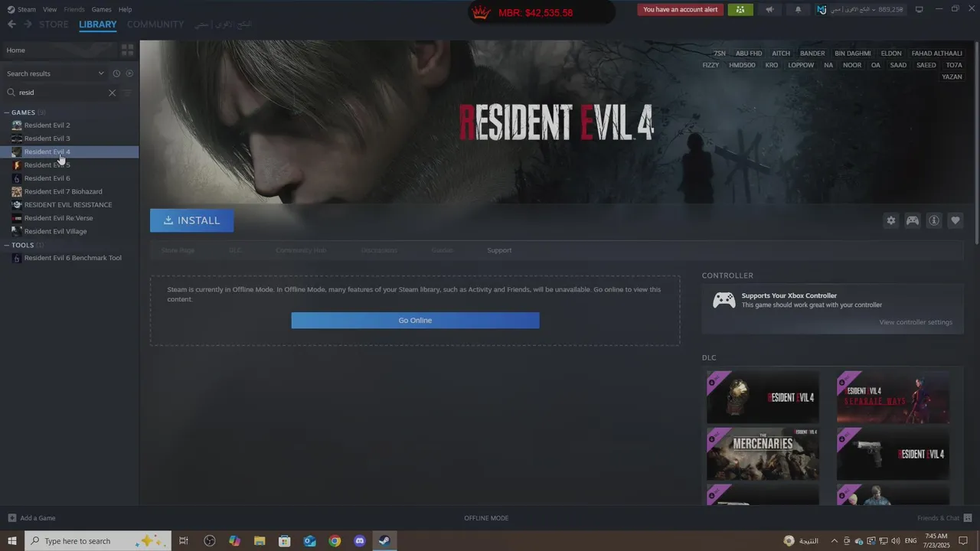
Task: Open handgun DLC thumbnail
Action: pyautogui.click(x=893, y=454)
